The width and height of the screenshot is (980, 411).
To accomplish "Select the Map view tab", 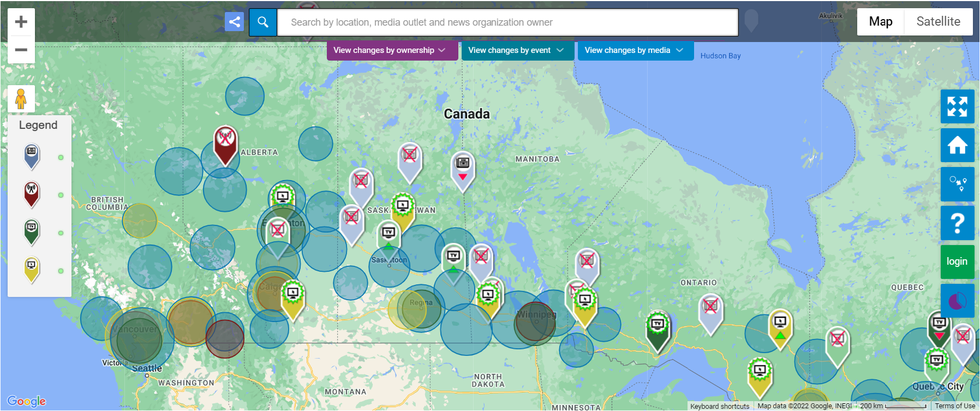I will pos(880,22).
